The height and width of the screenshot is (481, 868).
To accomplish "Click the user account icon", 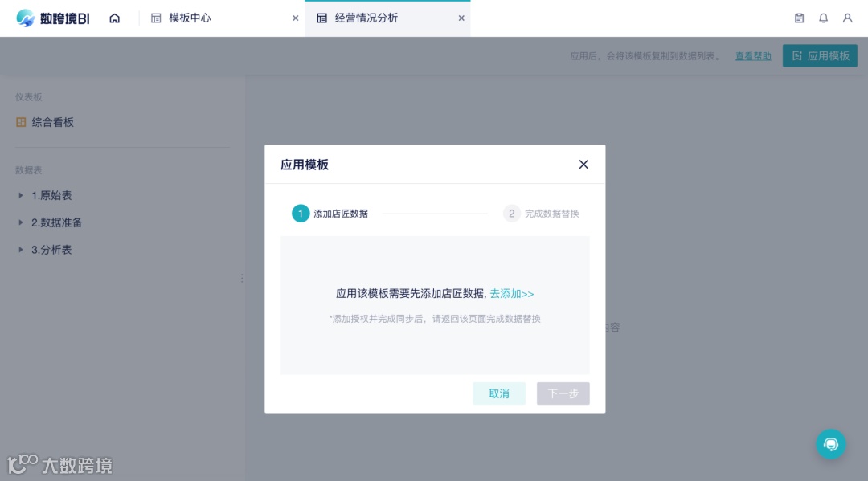I will coord(847,17).
